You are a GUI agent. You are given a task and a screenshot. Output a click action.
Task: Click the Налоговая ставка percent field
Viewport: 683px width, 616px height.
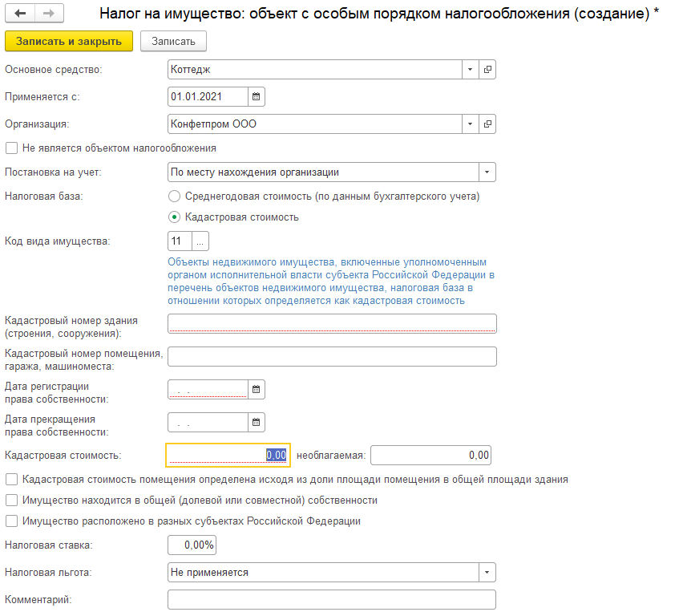click(x=192, y=545)
